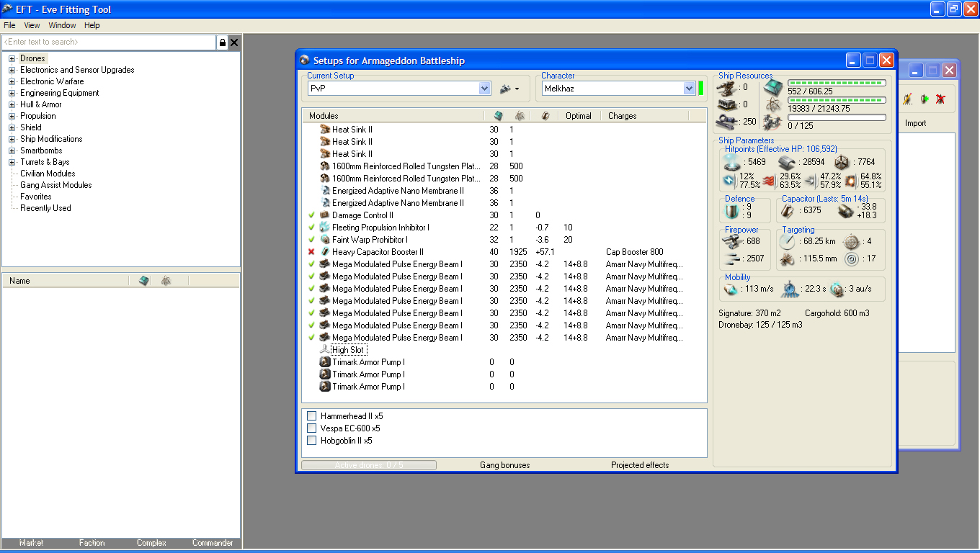Click the thermal resistance flame icon
980x553 pixels.
[769, 180]
